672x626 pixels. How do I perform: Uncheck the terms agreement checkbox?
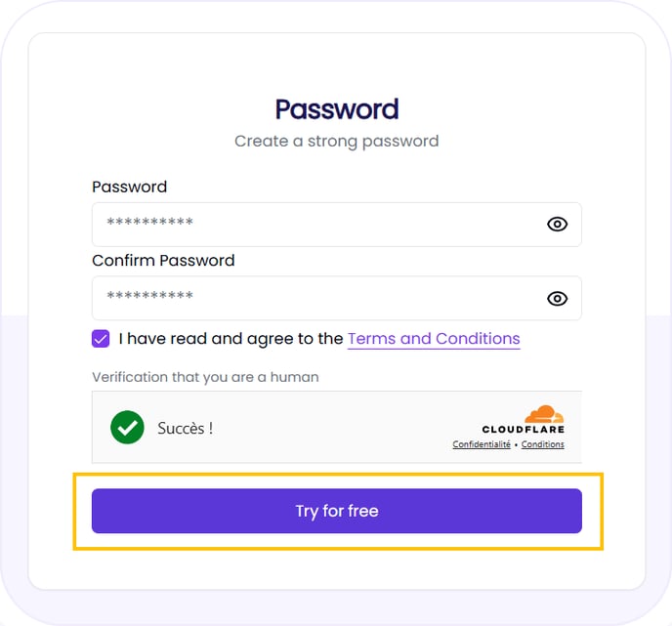(101, 339)
